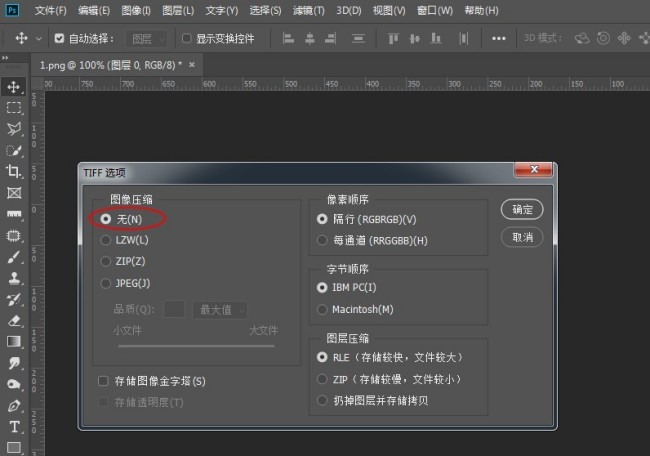Select ZIP layer compression (存储较慢)

322,379
